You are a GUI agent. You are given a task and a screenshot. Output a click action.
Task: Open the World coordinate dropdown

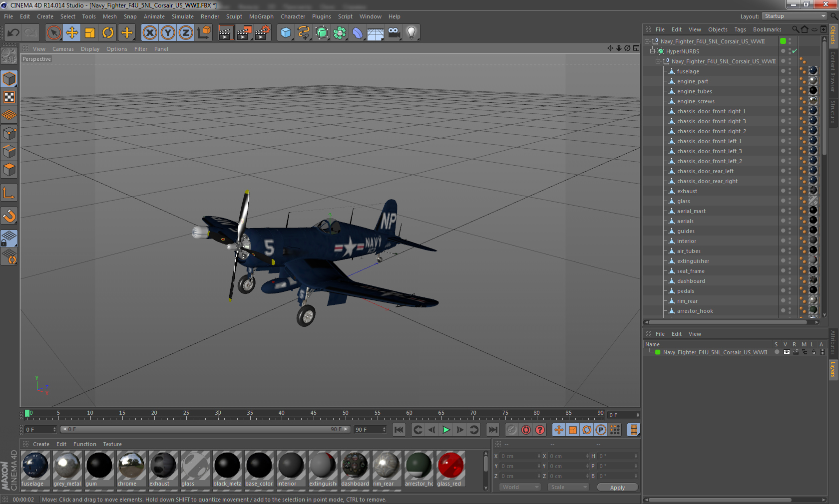tap(520, 487)
